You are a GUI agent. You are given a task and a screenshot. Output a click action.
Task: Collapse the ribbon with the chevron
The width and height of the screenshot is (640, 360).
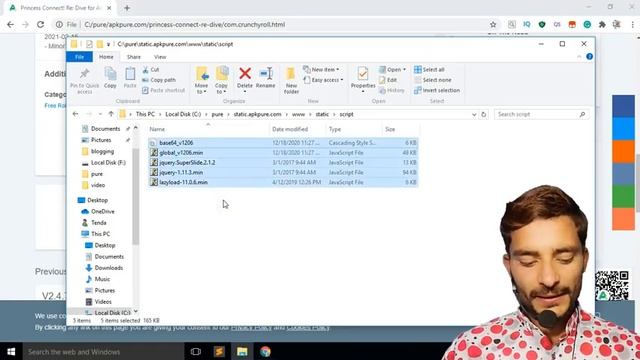pos(579,57)
